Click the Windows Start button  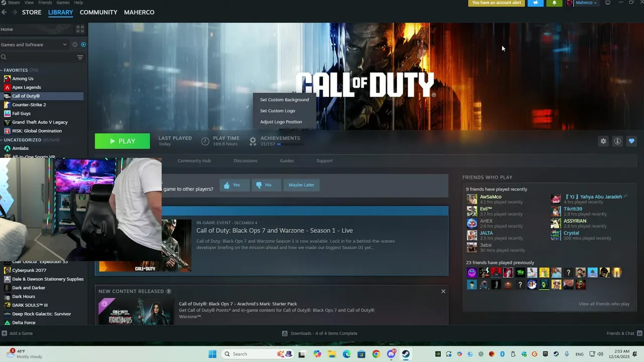click(212, 354)
